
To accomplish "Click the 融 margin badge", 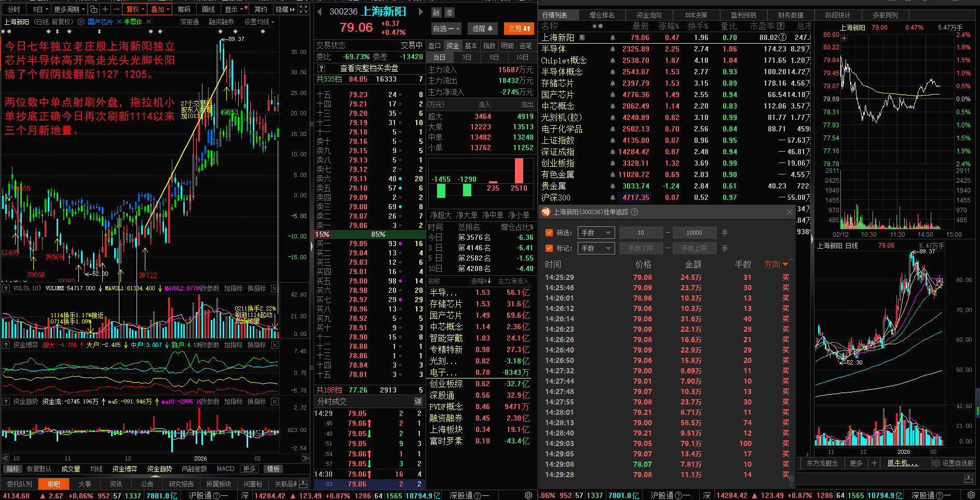I will pyautogui.click(x=437, y=12).
